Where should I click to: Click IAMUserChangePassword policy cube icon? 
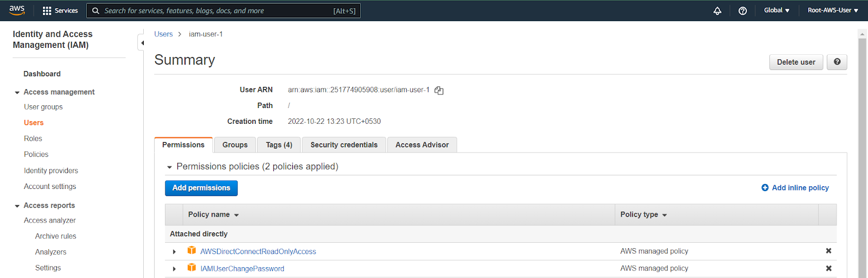(x=192, y=268)
